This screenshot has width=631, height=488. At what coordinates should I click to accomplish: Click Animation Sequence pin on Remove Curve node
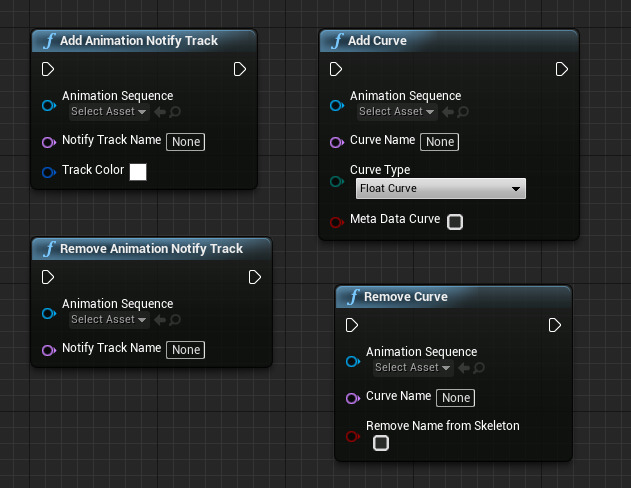click(351, 361)
